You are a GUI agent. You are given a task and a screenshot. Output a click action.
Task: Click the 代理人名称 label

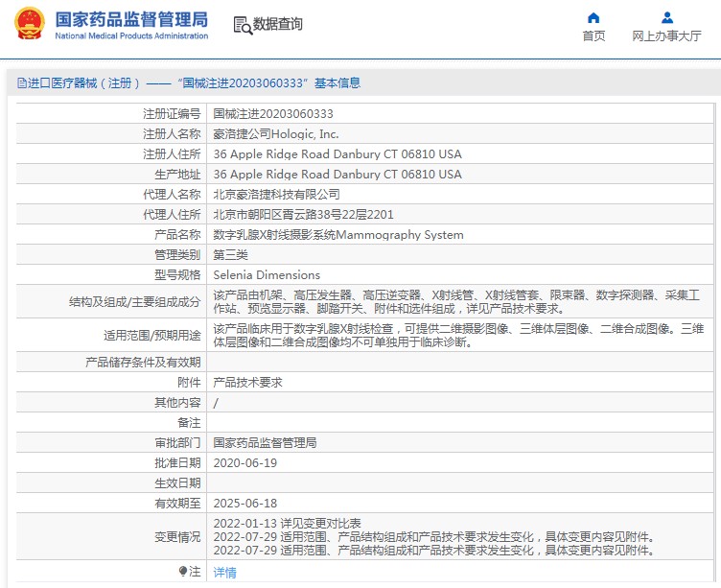click(x=172, y=194)
